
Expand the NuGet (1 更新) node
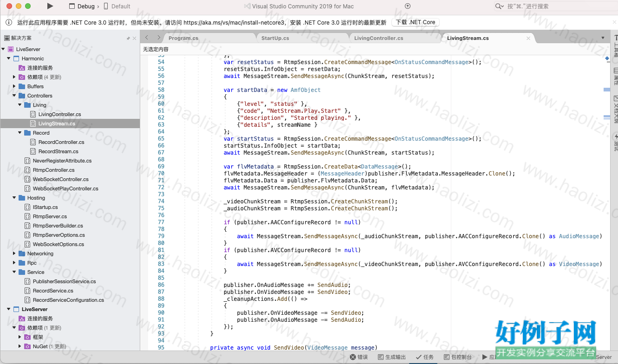click(x=20, y=346)
